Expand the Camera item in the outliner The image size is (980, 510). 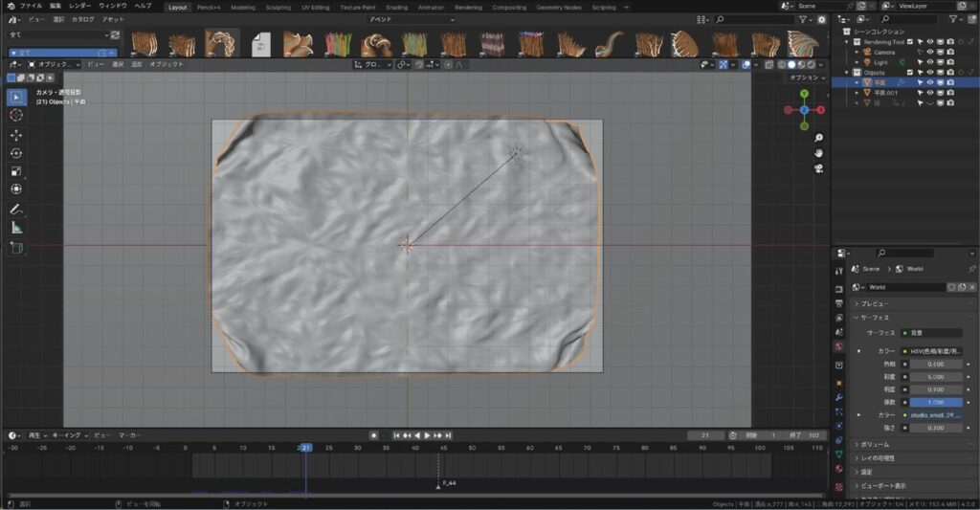click(857, 52)
